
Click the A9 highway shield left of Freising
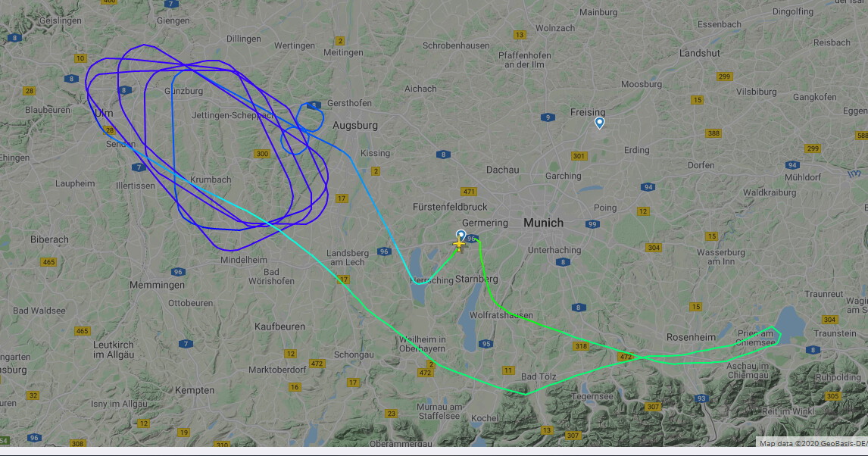[x=548, y=117]
